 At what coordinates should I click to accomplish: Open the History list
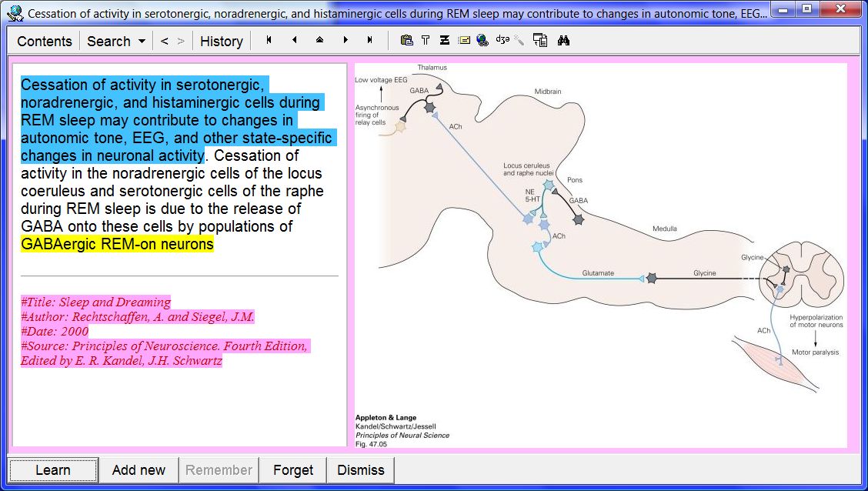pyautogui.click(x=221, y=42)
